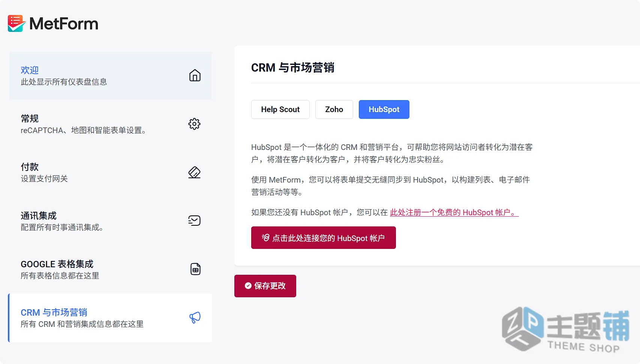
Task: Click the sheet icon in GOOGLE 表格集成 row
Action: pos(195,269)
